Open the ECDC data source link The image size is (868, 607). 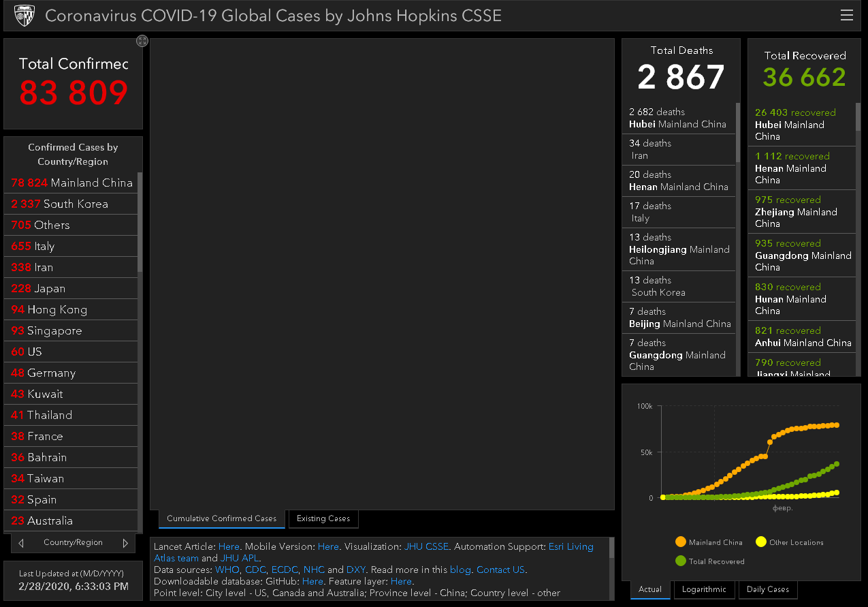click(285, 570)
